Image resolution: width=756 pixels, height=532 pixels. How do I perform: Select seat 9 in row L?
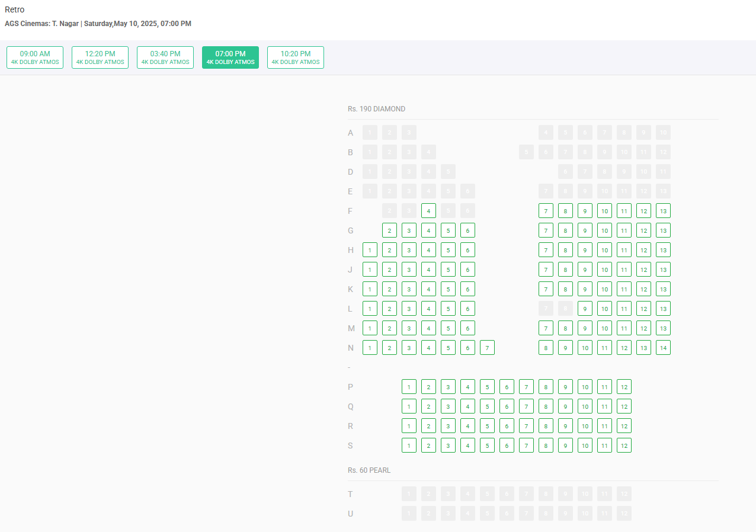pyautogui.click(x=585, y=309)
